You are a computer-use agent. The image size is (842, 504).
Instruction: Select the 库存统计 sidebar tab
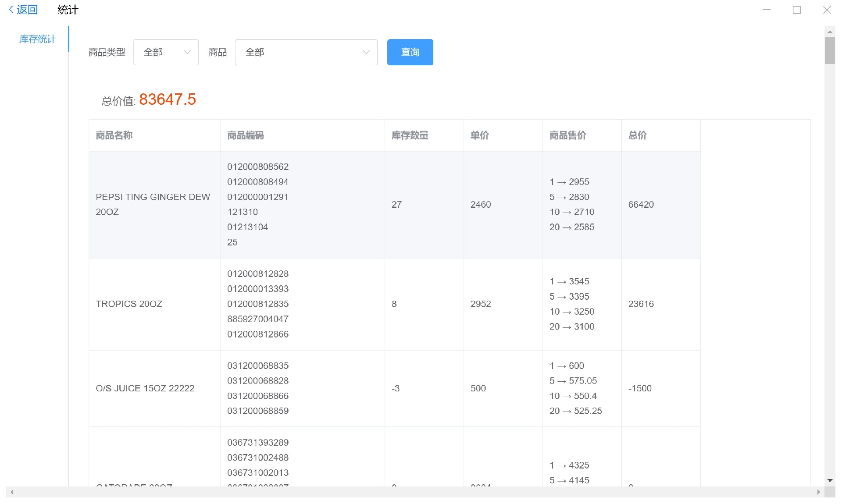tap(37, 39)
